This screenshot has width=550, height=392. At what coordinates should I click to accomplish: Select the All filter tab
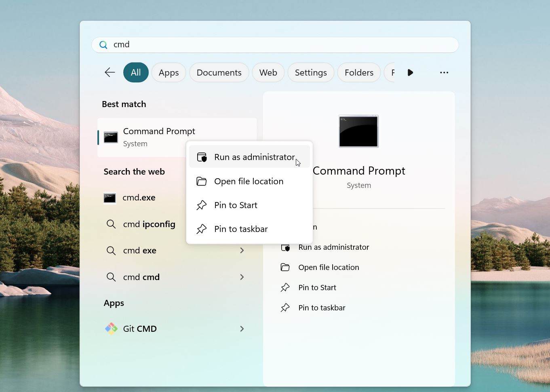click(136, 72)
